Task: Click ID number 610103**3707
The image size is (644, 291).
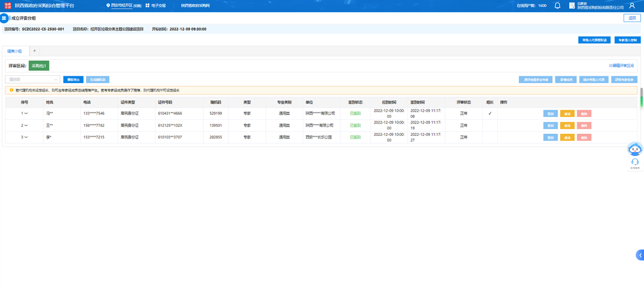Action: pos(169,137)
